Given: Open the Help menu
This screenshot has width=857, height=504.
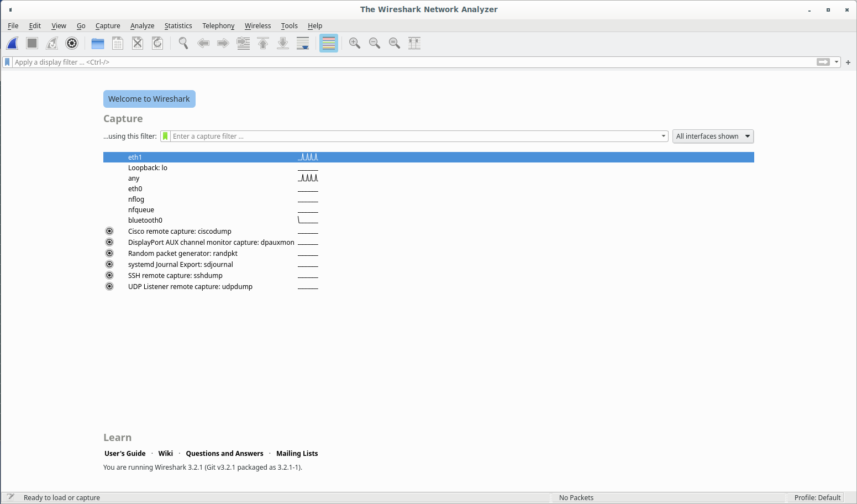Looking at the screenshot, I should click(315, 25).
